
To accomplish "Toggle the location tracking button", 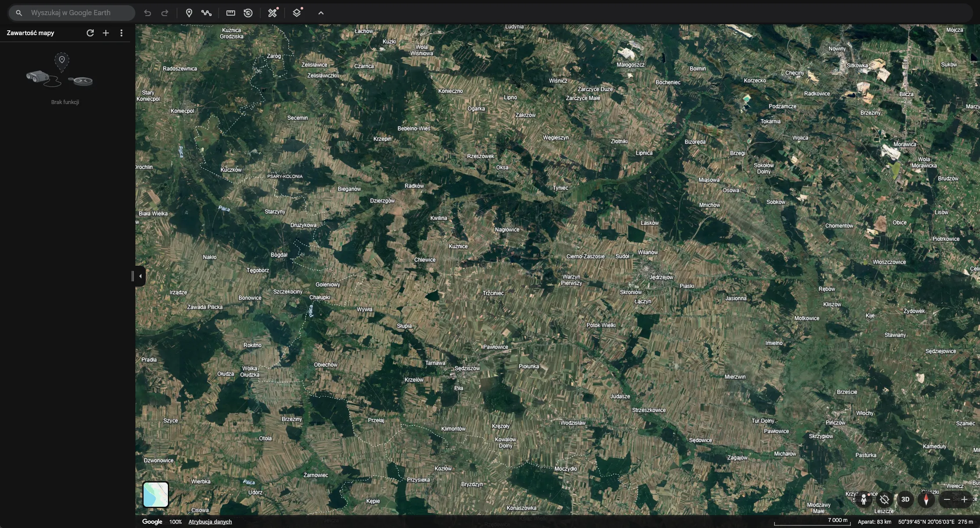I will tap(884, 499).
